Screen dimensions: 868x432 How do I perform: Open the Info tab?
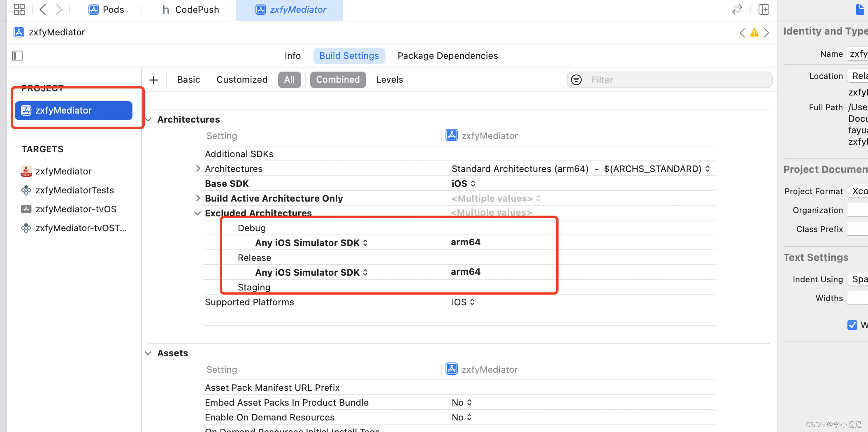292,56
